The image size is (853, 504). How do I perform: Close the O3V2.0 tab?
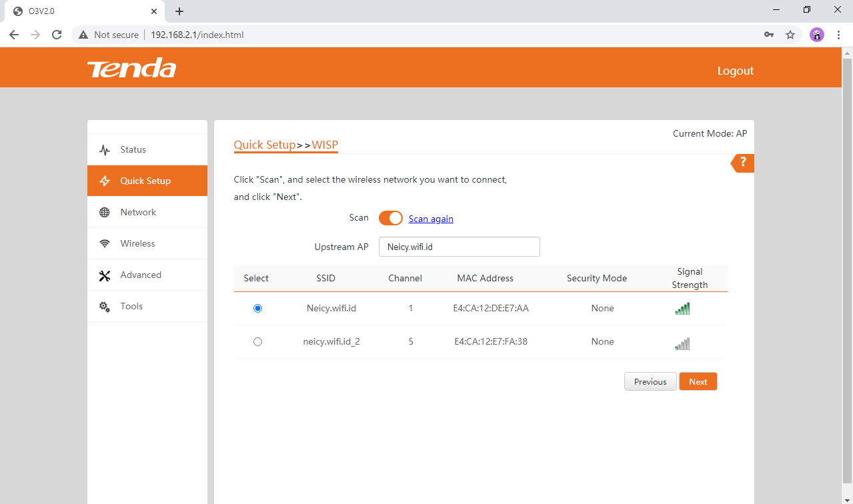[154, 11]
